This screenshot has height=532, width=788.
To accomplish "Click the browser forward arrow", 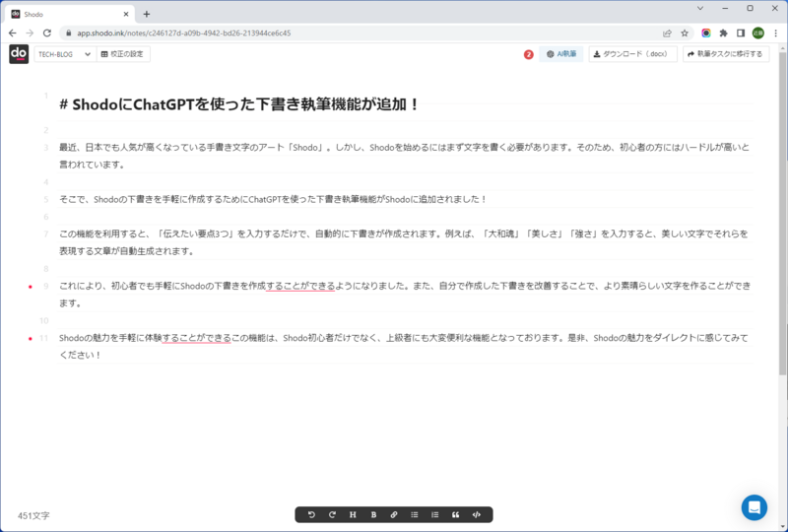I will (x=30, y=33).
